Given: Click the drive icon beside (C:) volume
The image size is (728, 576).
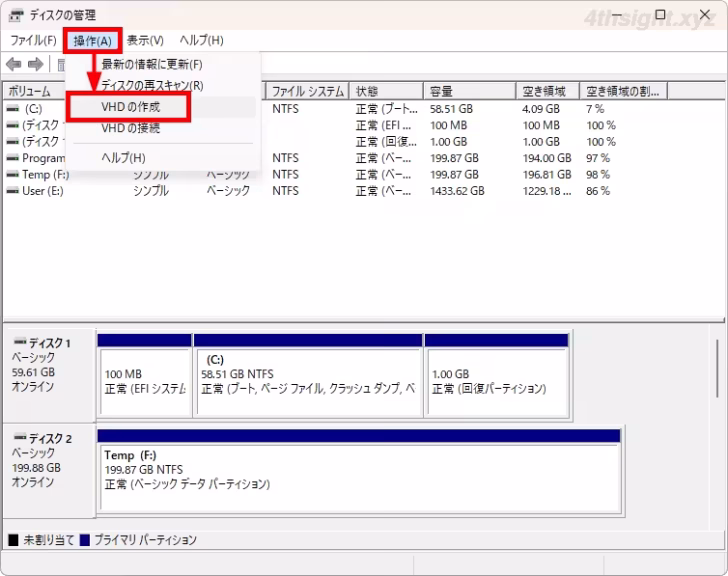Looking at the screenshot, I should 13,109.
